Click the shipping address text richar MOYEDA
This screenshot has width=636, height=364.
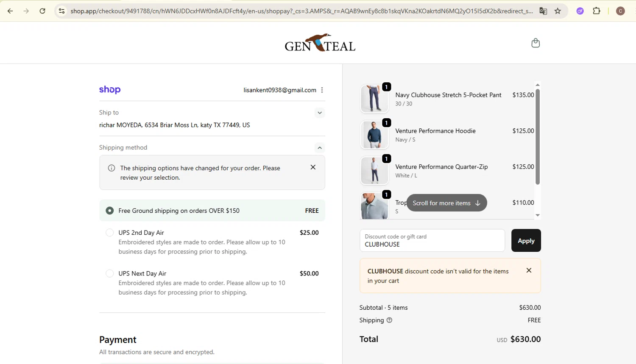pyautogui.click(x=174, y=125)
